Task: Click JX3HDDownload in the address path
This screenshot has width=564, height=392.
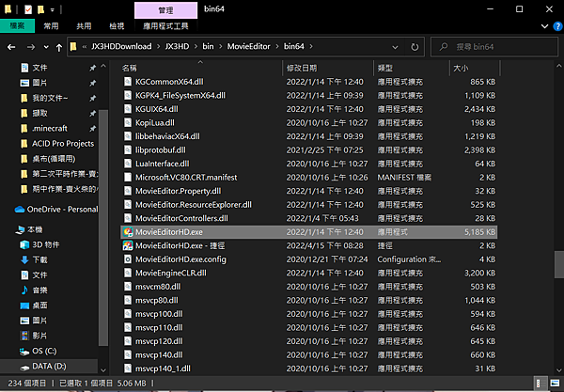Action: (x=121, y=46)
